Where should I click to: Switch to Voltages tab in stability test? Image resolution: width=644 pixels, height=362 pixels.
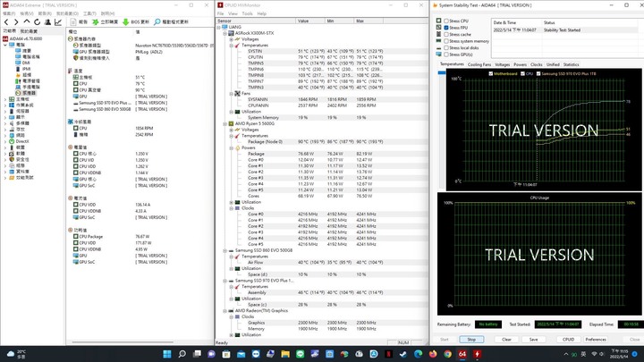503,64
